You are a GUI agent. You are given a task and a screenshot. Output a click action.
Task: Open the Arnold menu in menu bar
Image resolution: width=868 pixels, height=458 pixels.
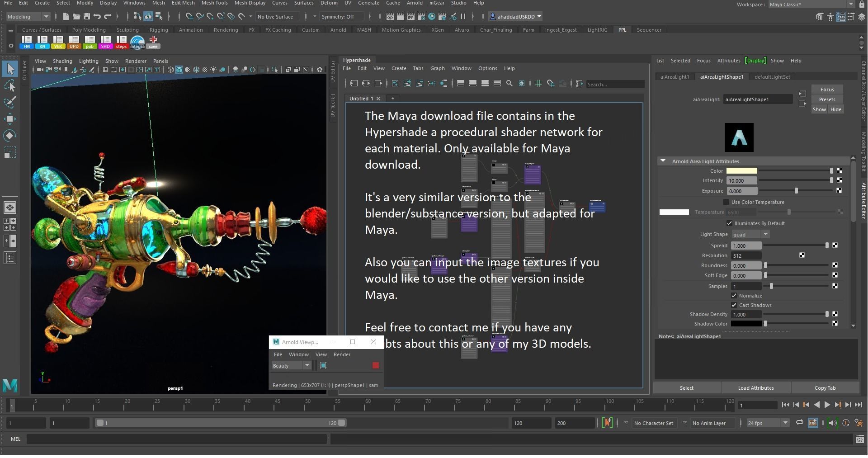415,3
